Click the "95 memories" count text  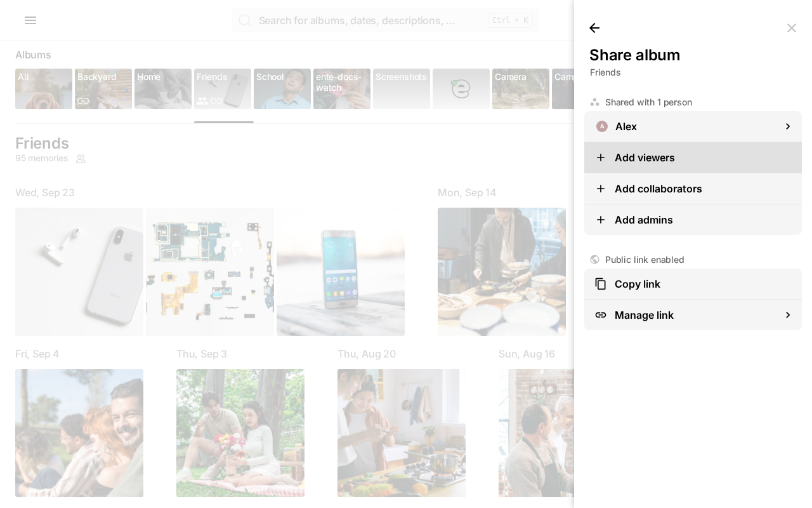coord(42,158)
